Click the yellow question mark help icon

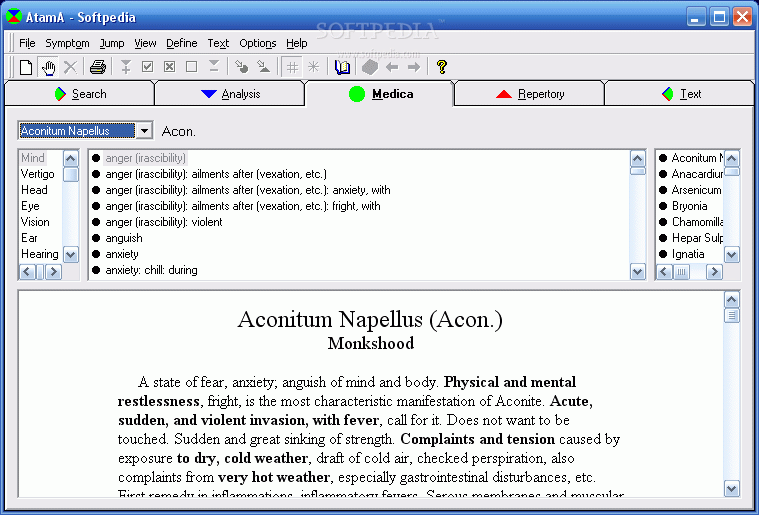tap(441, 67)
